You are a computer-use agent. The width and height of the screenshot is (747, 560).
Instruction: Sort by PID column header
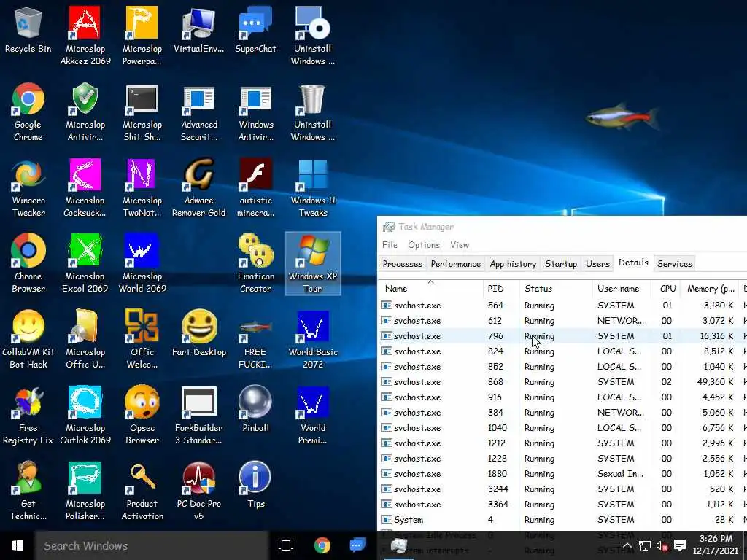pyautogui.click(x=501, y=289)
